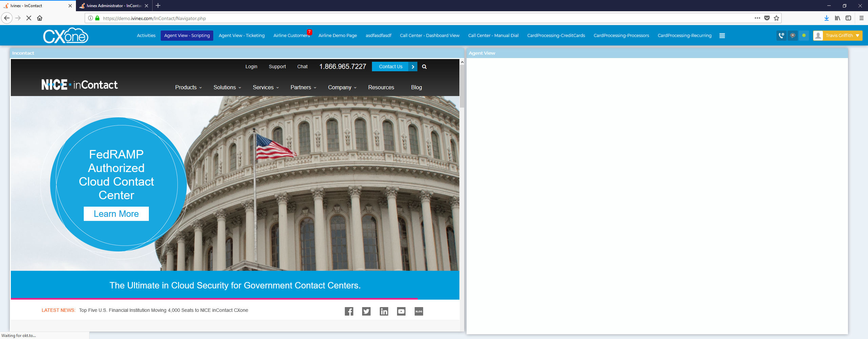Open the Blog link

[x=416, y=87]
